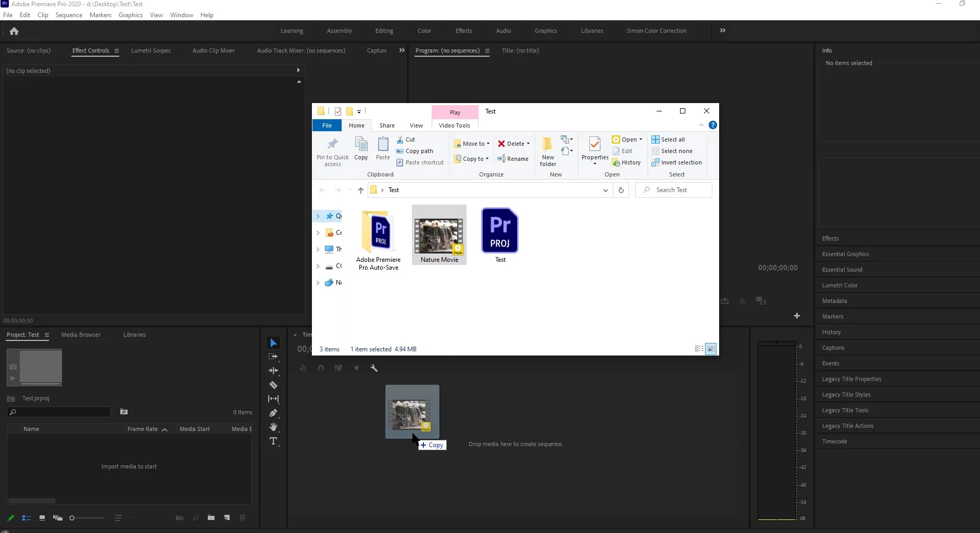Go up one folder level in Explorer

[360, 190]
